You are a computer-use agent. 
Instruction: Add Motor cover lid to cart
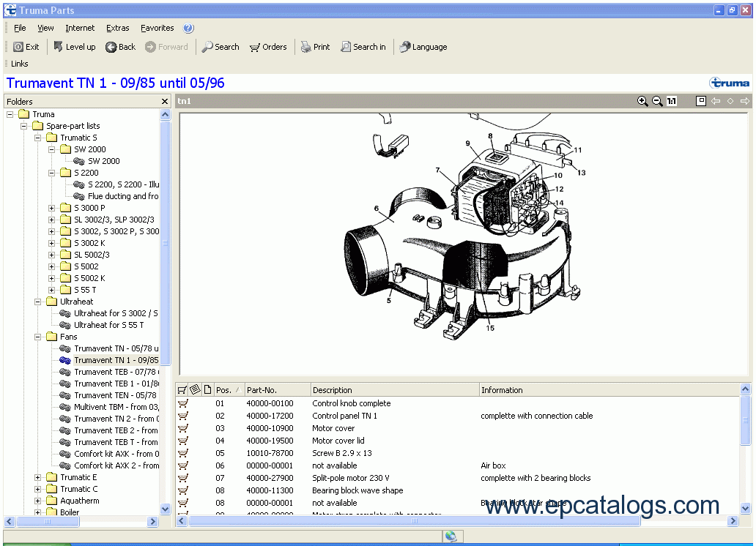pos(183,441)
